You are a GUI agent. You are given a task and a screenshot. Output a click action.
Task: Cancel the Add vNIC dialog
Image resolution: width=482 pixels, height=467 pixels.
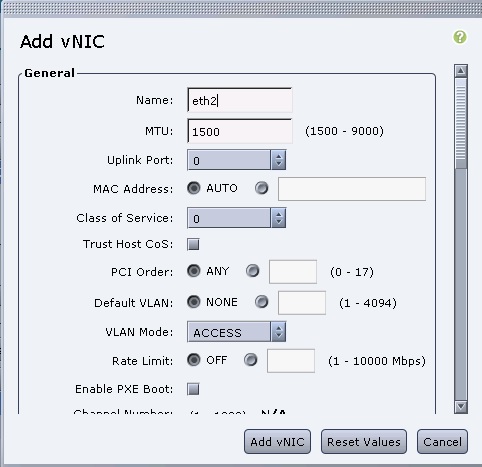pos(442,442)
